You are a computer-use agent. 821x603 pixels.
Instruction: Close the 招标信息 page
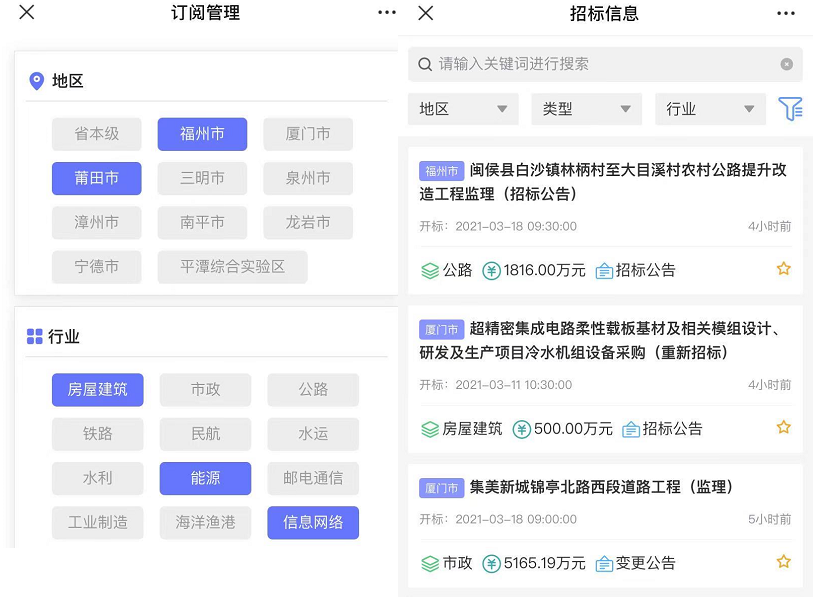(426, 13)
